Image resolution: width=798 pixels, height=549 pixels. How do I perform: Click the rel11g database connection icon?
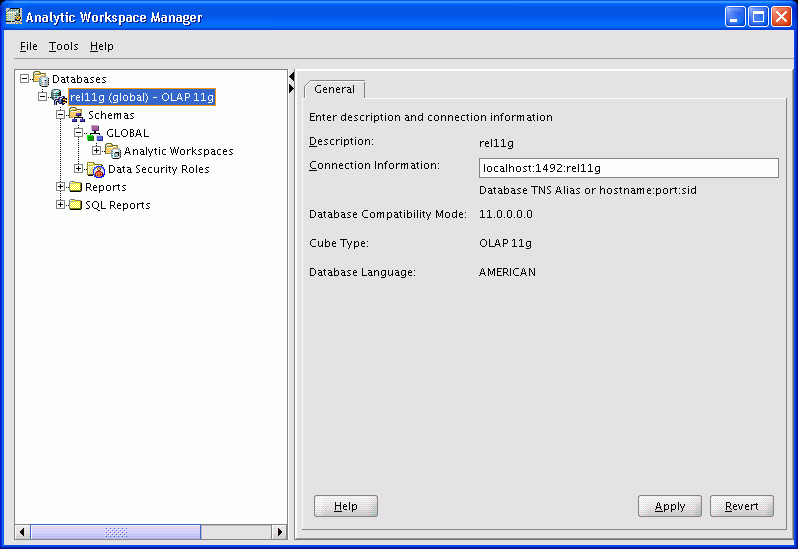[59, 97]
